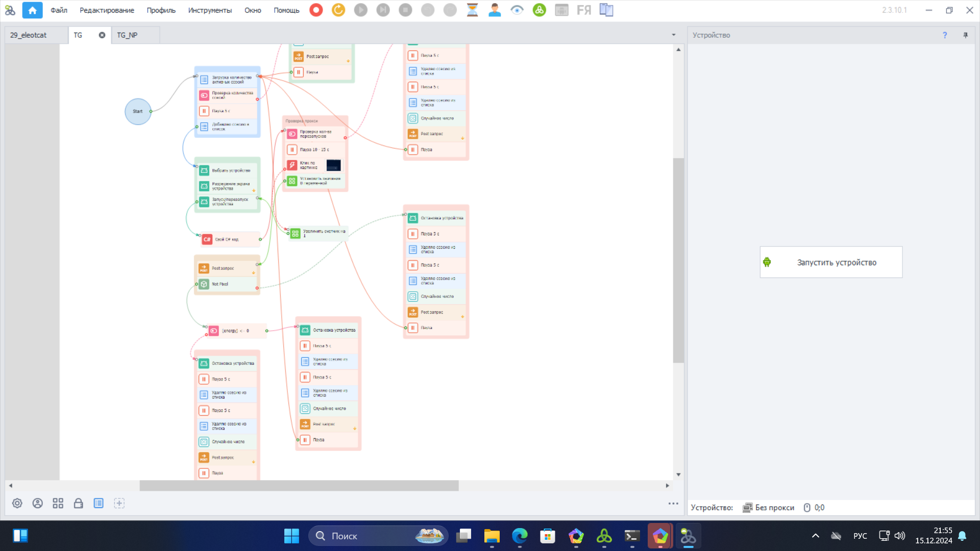Open File Explorer from the taskbar
This screenshot has height=551, width=980.
point(492,536)
